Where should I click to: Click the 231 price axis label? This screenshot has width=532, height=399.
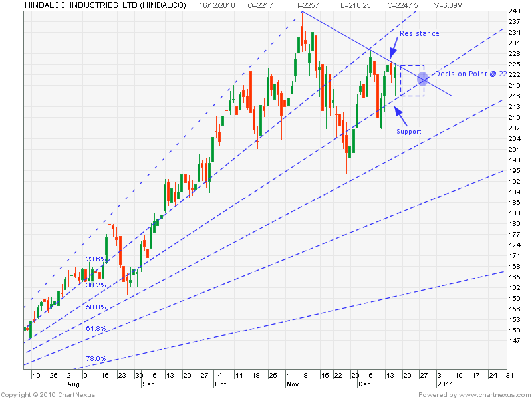coord(514,43)
